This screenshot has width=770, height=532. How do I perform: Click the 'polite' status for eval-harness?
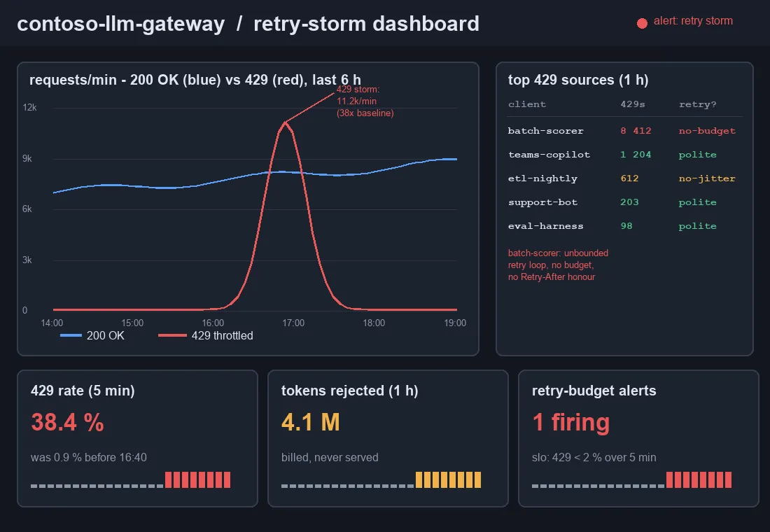[x=697, y=226]
